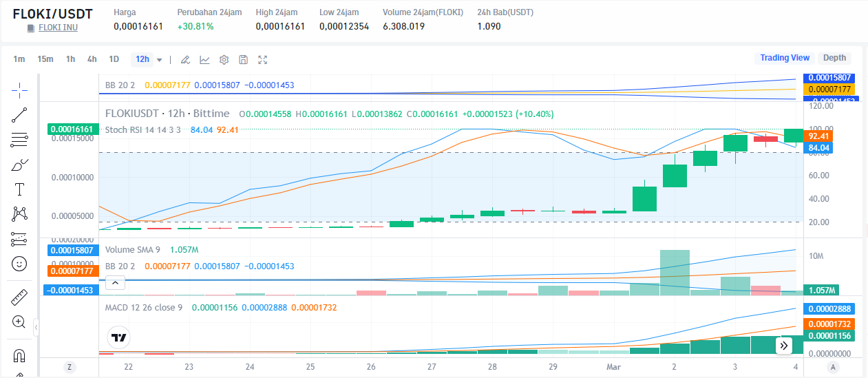Click the FLOKI INU document icon
The width and height of the screenshot is (868, 378).
point(31,28)
